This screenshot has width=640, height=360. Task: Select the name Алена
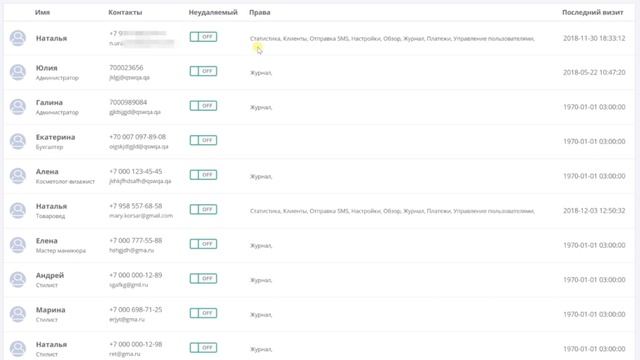pos(47,171)
